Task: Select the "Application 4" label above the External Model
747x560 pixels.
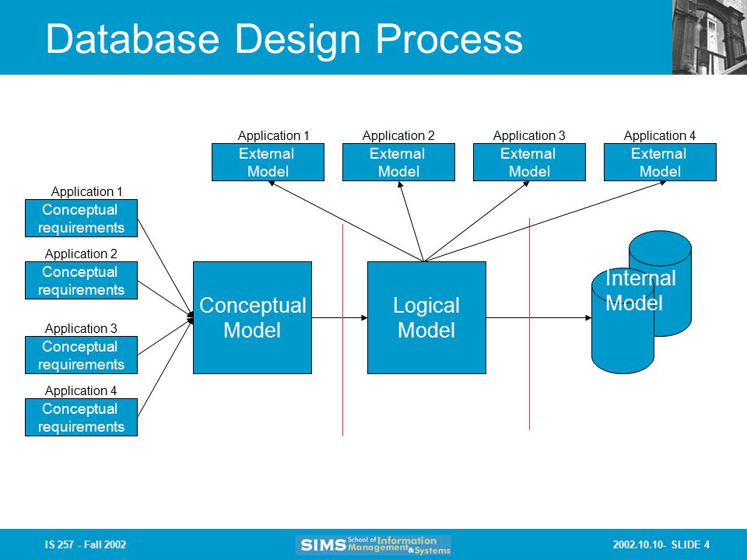Action: (660, 135)
